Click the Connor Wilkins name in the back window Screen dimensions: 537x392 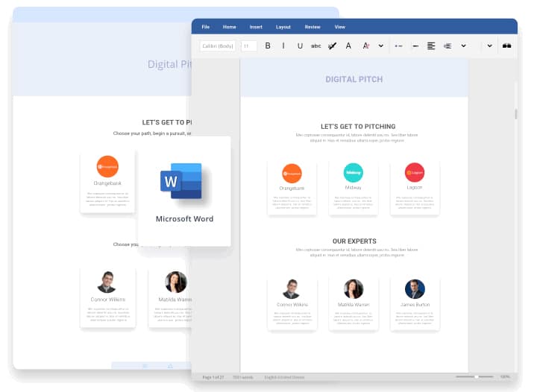click(x=108, y=300)
